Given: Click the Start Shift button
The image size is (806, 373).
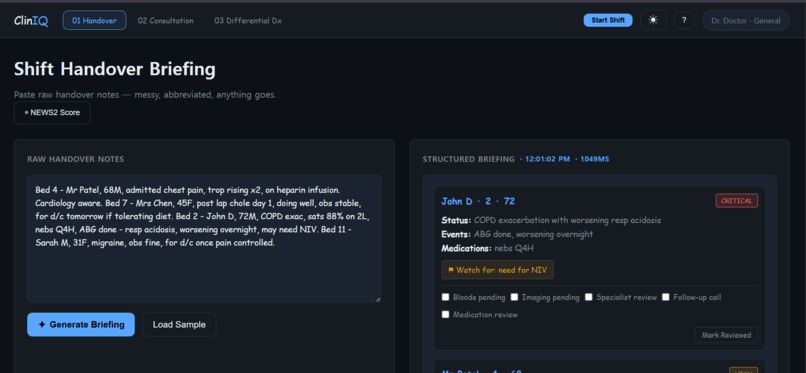Looking at the screenshot, I should point(608,21).
